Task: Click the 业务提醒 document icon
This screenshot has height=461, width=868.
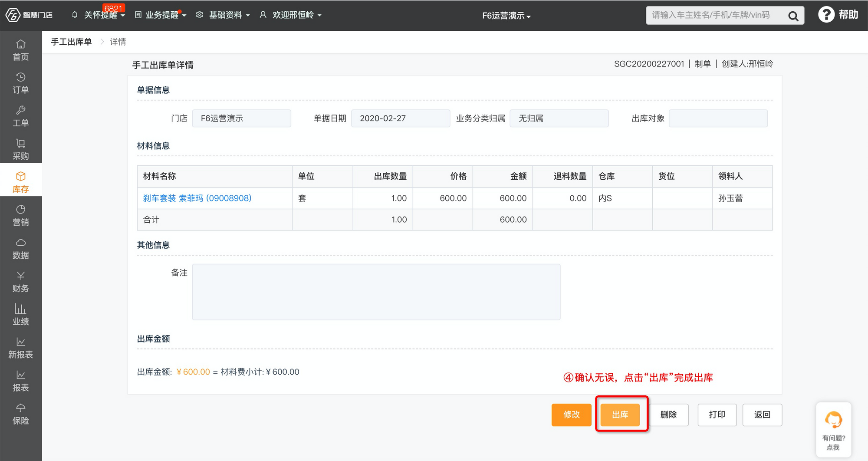Action: pyautogui.click(x=138, y=15)
